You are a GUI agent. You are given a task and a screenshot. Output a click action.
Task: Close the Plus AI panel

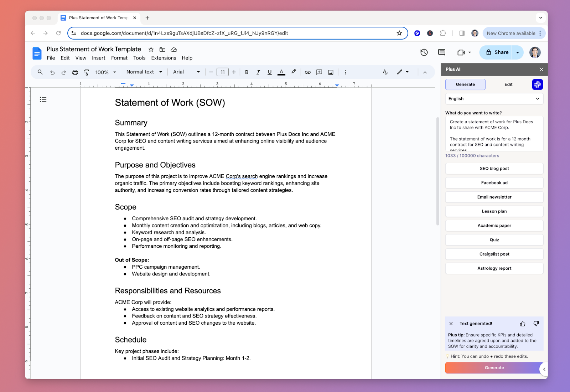point(541,69)
